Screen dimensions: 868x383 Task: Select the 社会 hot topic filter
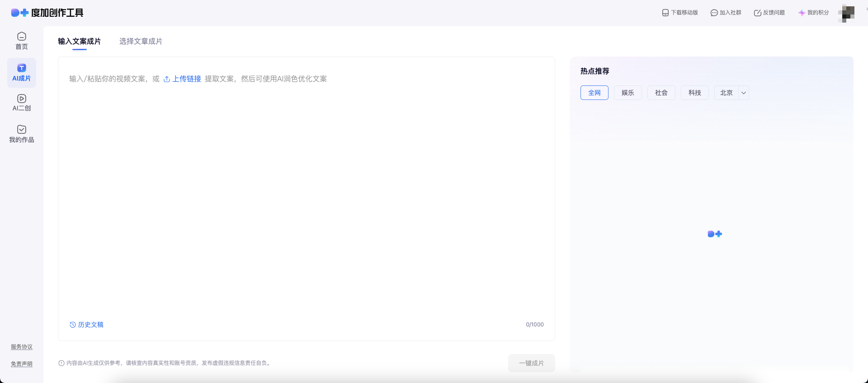click(661, 93)
